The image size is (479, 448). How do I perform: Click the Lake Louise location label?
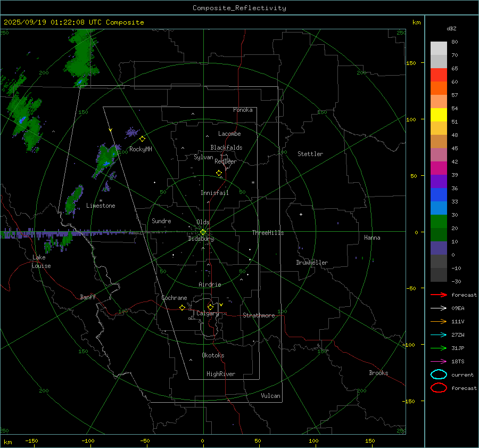(40, 262)
